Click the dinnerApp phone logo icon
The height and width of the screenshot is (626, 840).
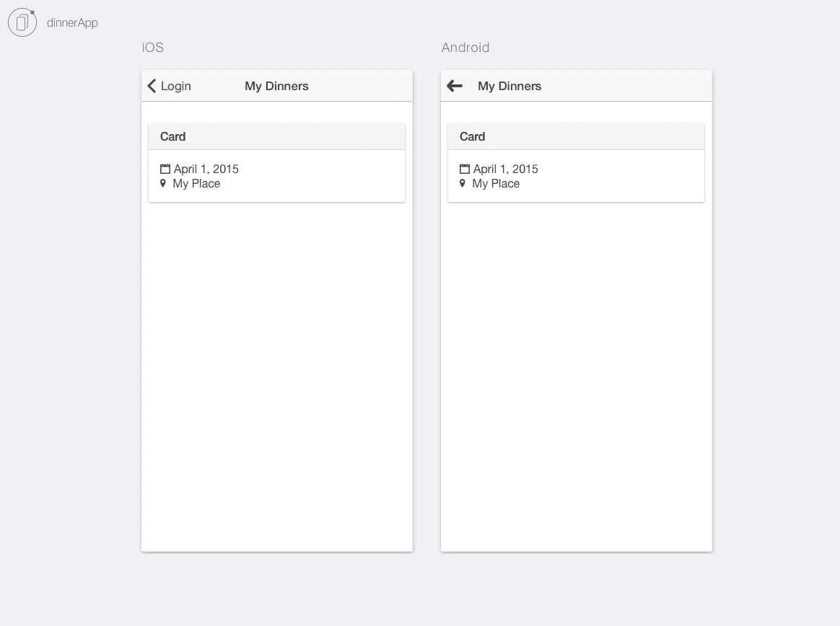(x=22, y=22)
